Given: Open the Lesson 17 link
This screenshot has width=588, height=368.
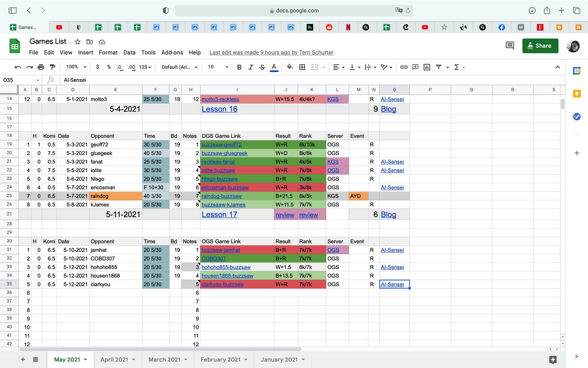Looking at the screenshot, I should click(x=219, y=214).
